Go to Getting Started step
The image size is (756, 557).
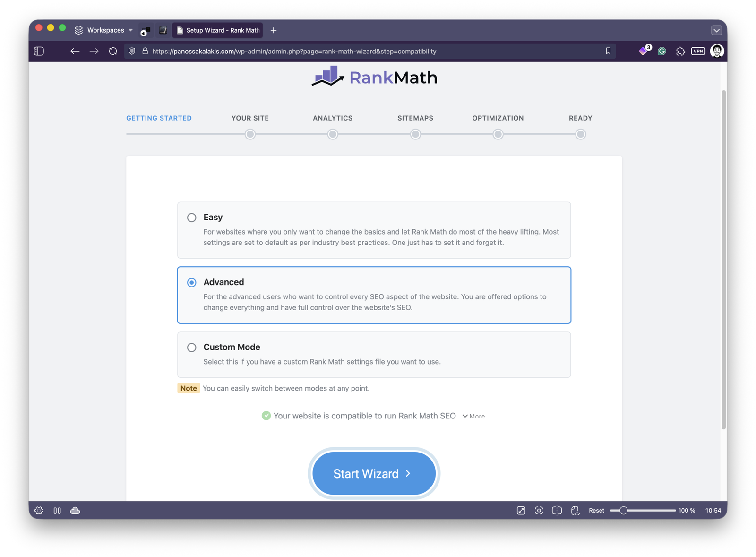point(159,118)
